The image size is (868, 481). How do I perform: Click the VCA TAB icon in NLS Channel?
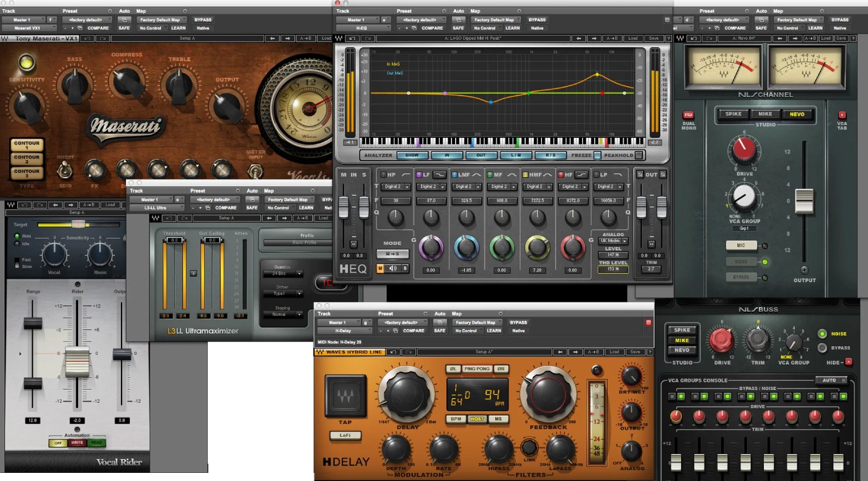pos(842,115)
